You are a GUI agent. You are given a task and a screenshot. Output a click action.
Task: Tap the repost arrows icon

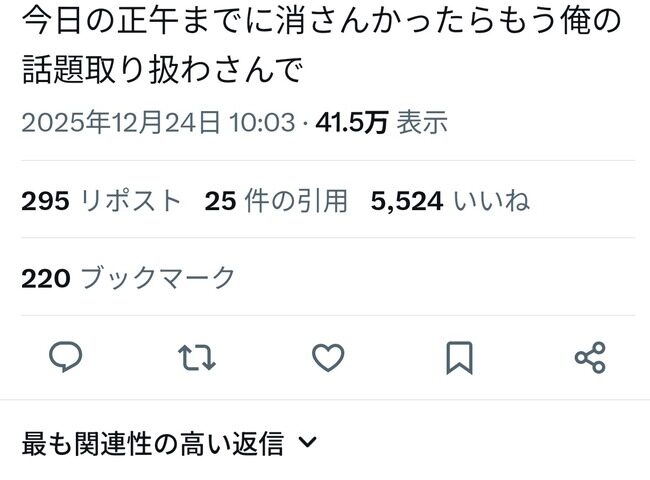point(197,357)
